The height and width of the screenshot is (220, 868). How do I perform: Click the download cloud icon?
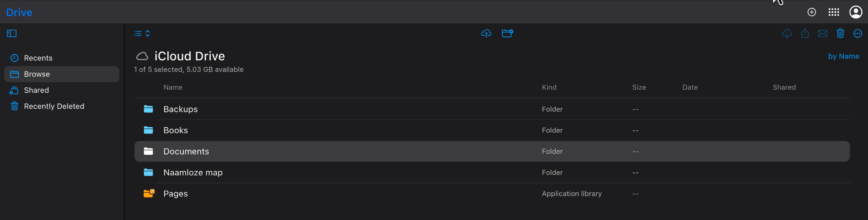(787, 34)
